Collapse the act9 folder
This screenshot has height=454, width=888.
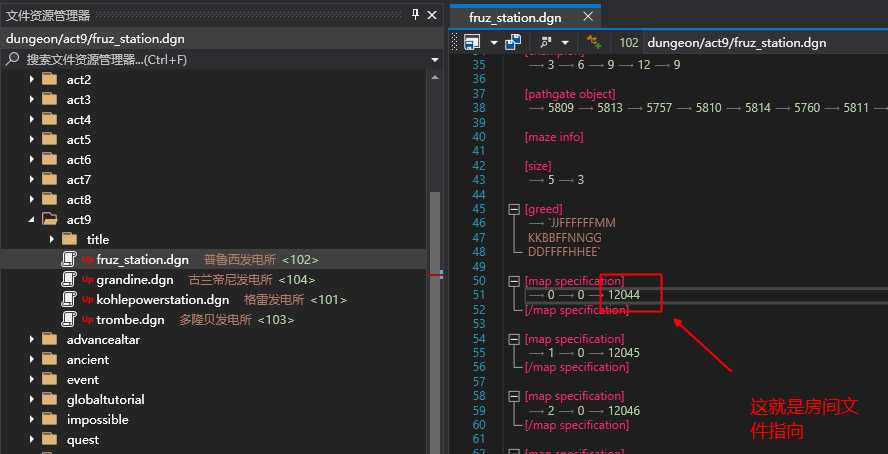31,219
